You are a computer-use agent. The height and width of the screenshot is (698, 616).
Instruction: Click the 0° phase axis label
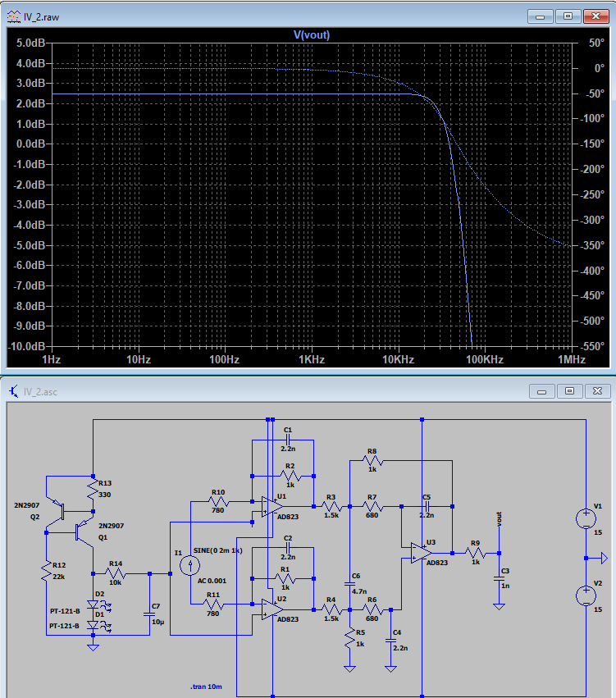pos(599,68)
